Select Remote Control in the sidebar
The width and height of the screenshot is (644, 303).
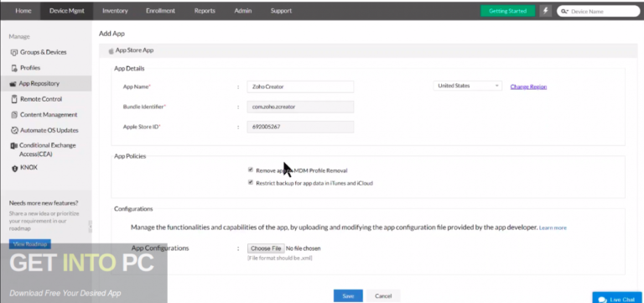pos(41,99)
